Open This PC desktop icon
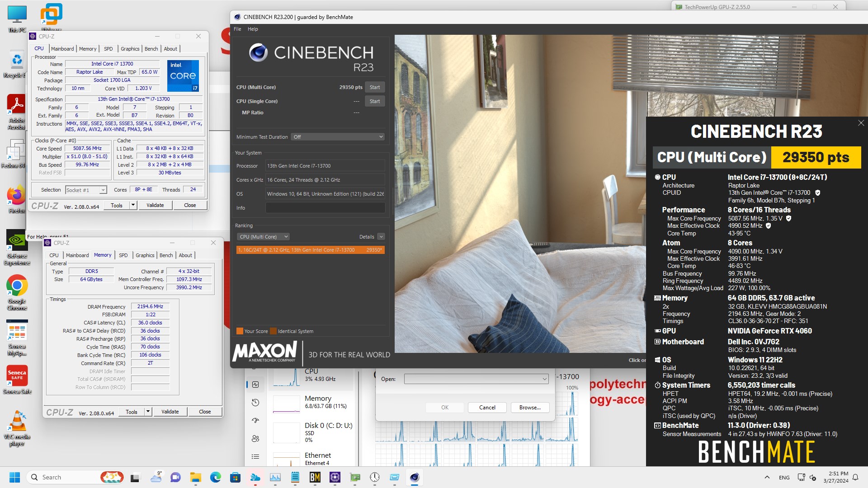The image size is (868, 488). [x=17, y=19]
